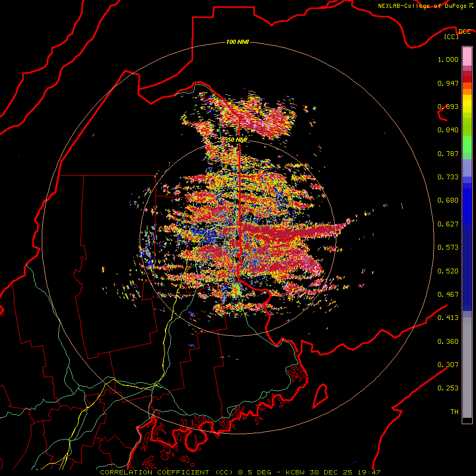The height and width of the screenshot is (476, 476).
Task: Pick the periwinkle swatch next to 0.733
Action: coord(467,168)
